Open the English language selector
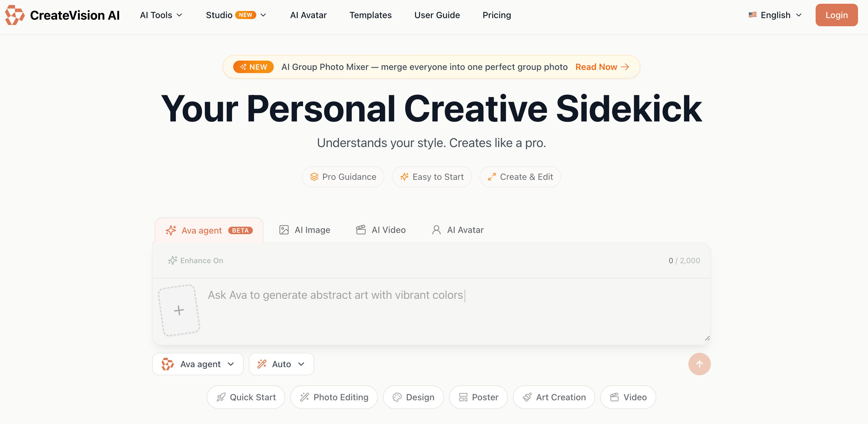The image size is (868, 424). point(775,15)
